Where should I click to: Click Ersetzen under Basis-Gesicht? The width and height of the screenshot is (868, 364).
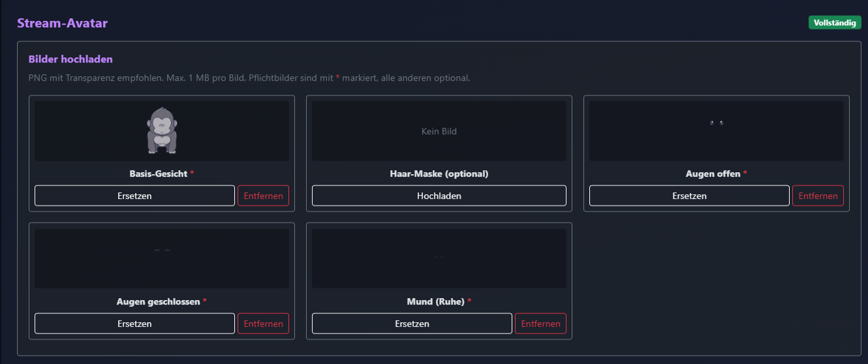[134, 196]
